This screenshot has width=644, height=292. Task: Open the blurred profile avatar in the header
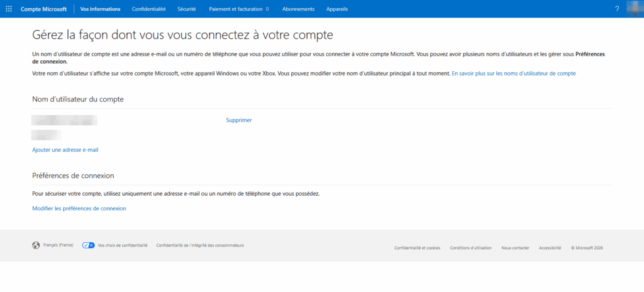tap(635, 9)
